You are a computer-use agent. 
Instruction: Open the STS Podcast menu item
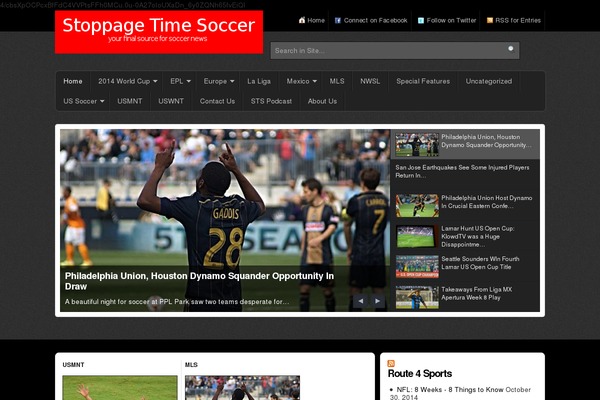click(271, 101)
